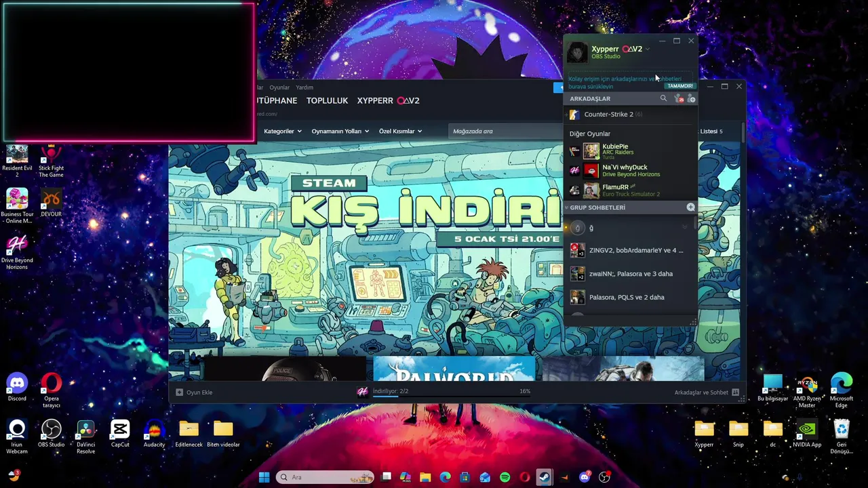Open Discord from the taskbar

585,477
